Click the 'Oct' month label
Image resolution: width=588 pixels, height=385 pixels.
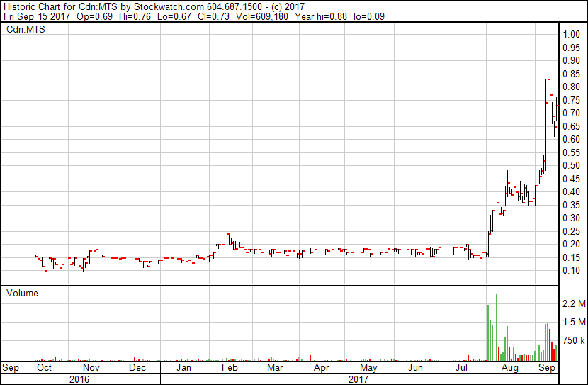click(44, 368)
